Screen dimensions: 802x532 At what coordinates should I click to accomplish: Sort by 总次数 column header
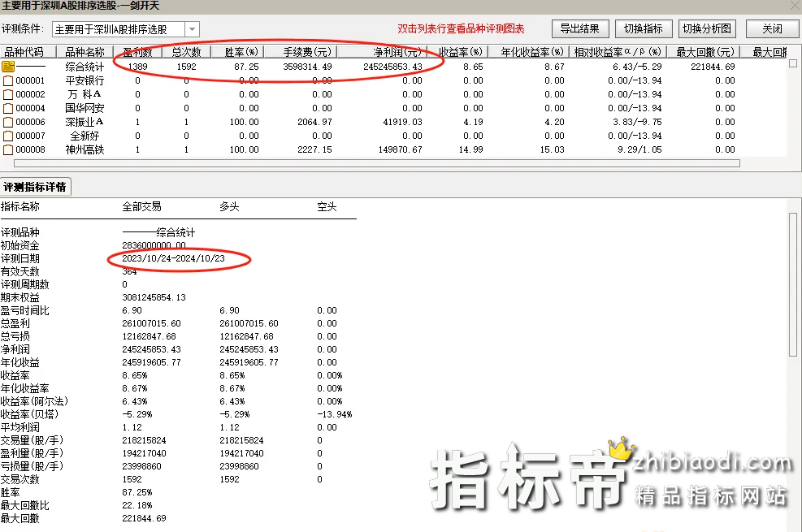pos(187,52)
